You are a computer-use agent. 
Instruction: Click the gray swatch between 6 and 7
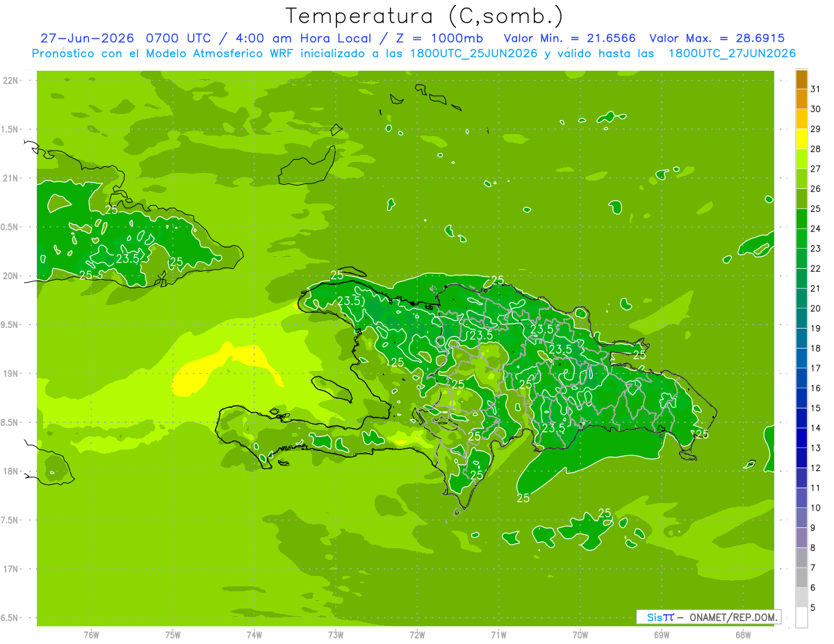[801, 577]
